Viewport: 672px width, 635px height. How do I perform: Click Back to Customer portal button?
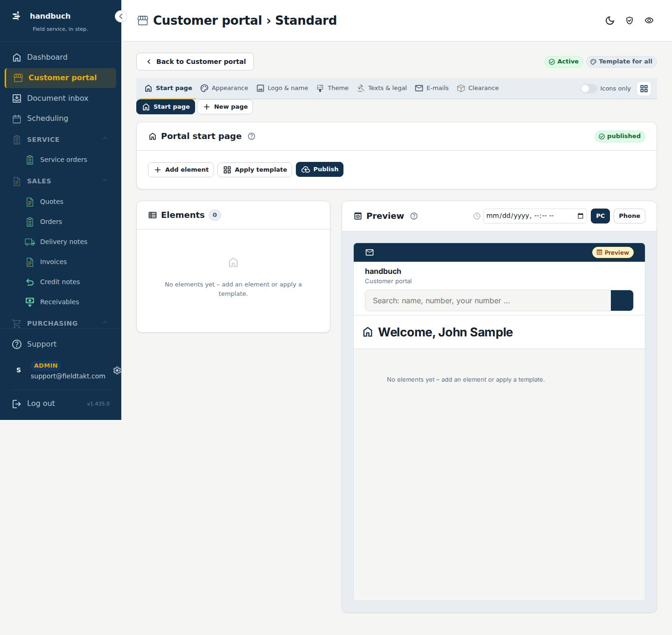pyautogui.click(x=195, y=62)
